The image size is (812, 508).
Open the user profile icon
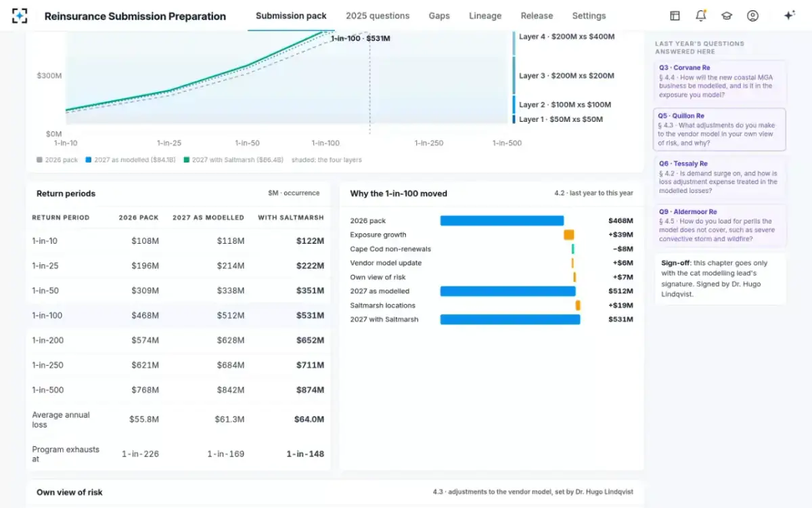[752, 16]
